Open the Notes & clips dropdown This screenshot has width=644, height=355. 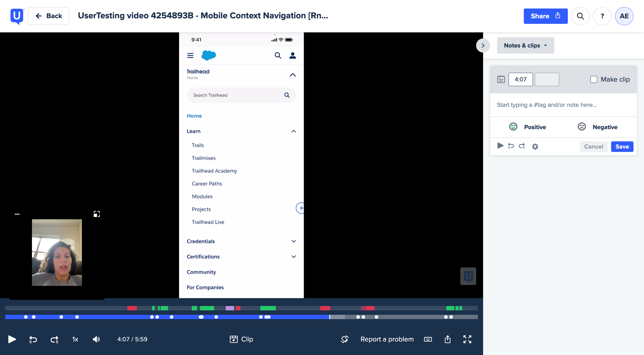pos(526,45)
